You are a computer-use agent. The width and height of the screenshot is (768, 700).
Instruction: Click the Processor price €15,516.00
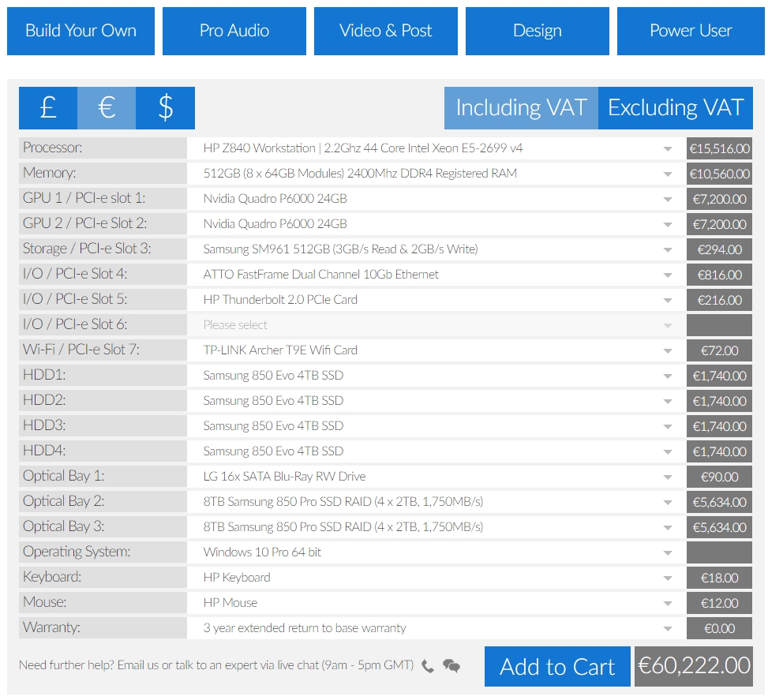pyautogui.click(x=719, y=148)
